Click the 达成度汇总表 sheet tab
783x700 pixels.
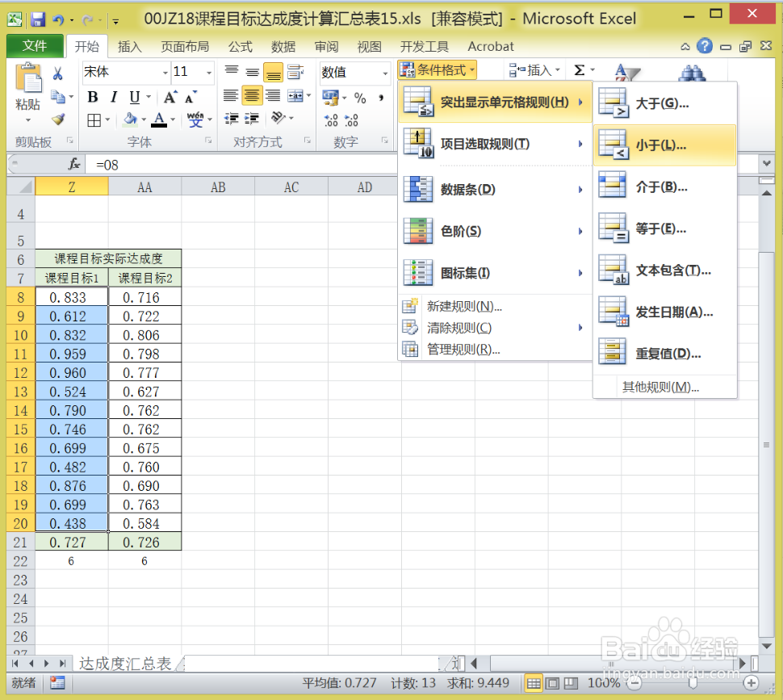point(125,663)
